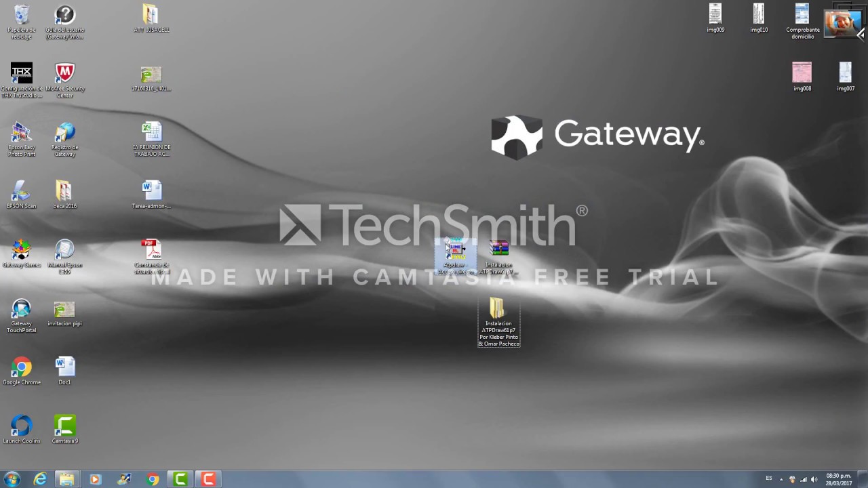Open the Manual Epson L355 shortcut
The height and width of the screenshot is (488, 868).
tap(65, 257)
